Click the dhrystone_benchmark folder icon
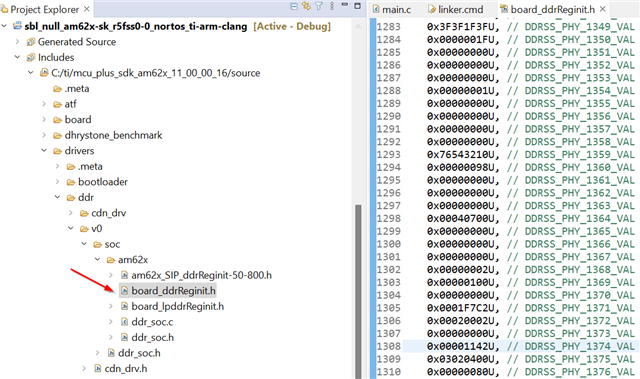The width and height of the screenshot is (640, 379). [57, 135]
